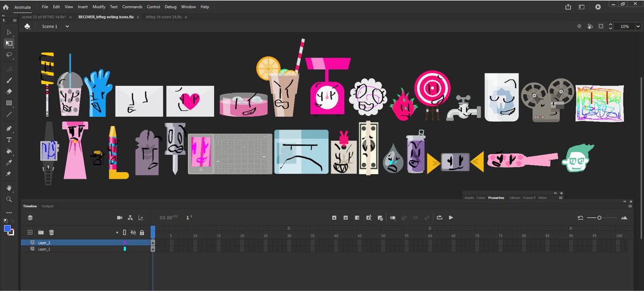This screenshot has height=291, width=644.
Task: Open the Edit Toolbar three-dots menu
Action: click(x=9, y=212)
